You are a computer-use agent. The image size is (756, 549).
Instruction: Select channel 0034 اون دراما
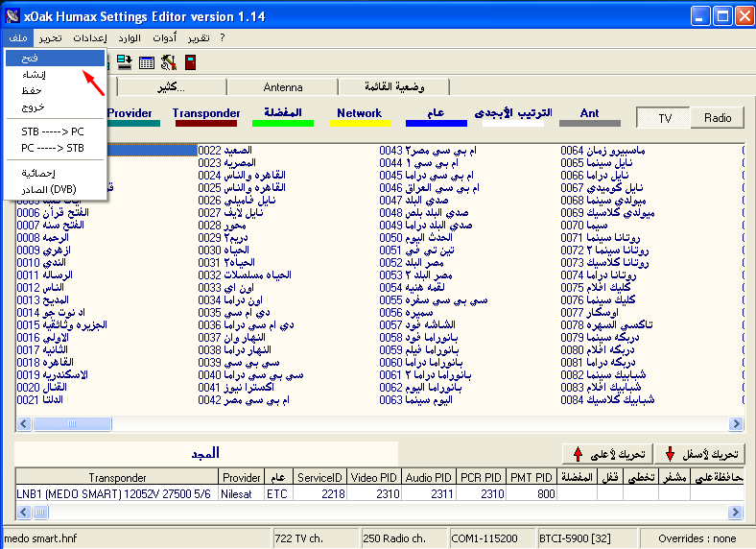click(x=230, y=300)
